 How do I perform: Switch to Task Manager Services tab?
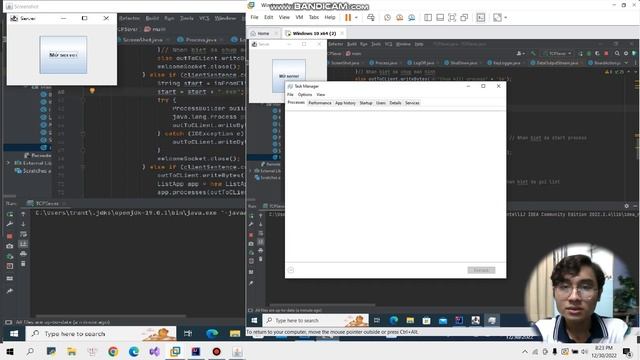(412, 103)
